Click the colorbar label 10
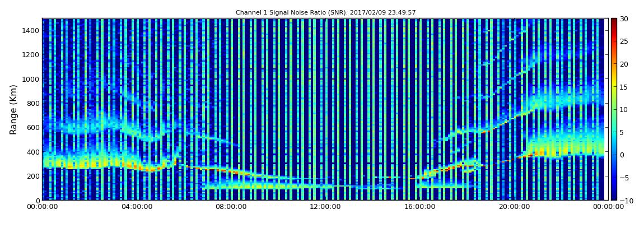The height and width of the screenshot is (228, 644). click(624, 109)
